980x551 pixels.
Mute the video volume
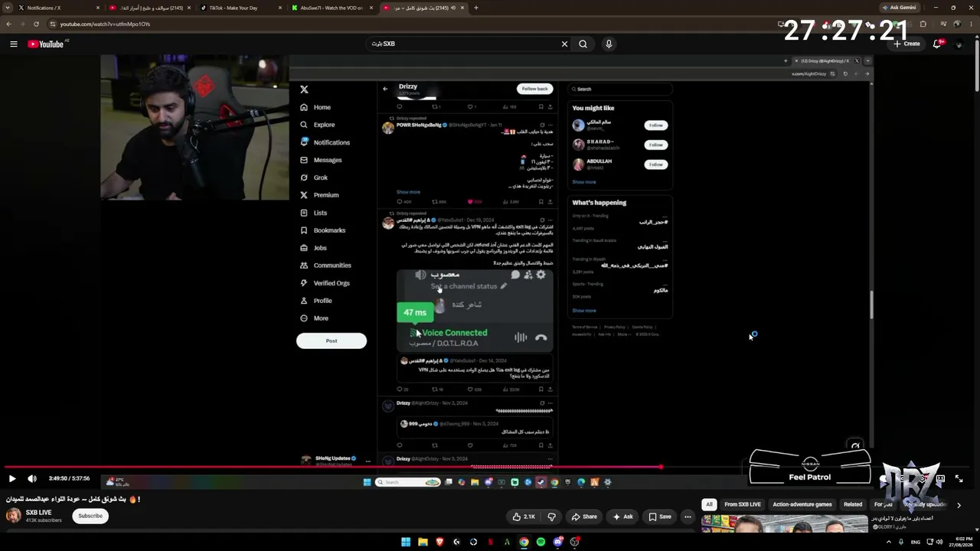click(32, 478)
